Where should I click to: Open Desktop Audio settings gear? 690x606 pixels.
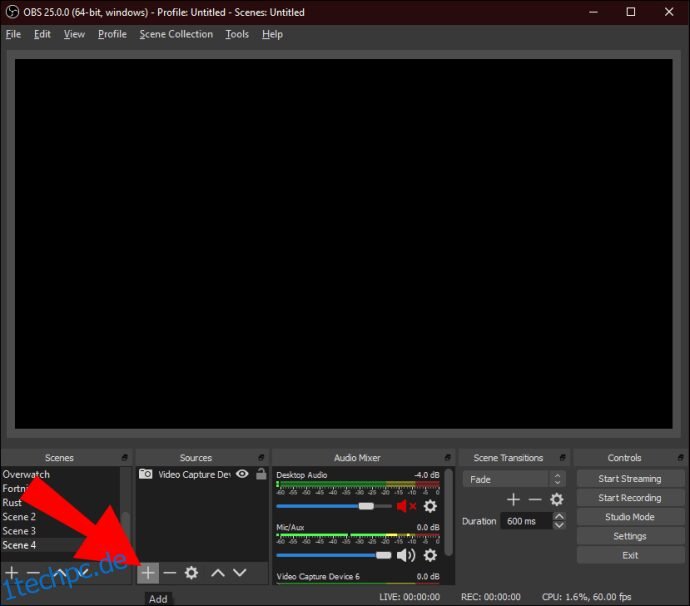pos(430,506)
